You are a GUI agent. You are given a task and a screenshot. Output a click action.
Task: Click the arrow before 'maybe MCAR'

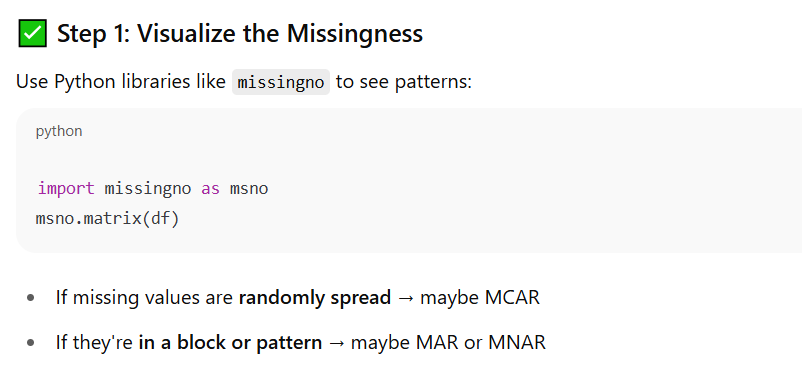[x=406, y=297]
